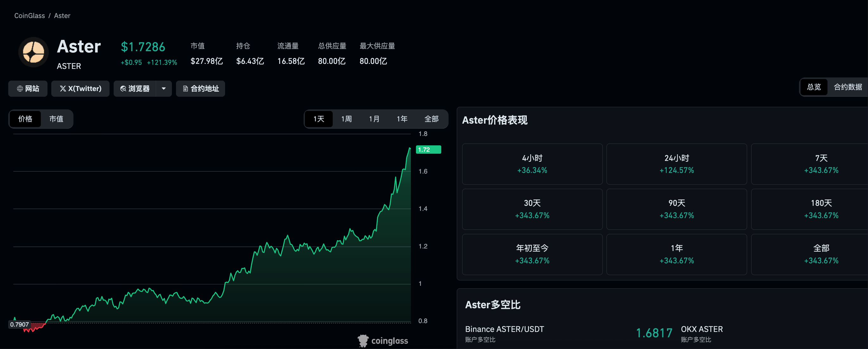Switch to the 合约数据 tab
The width and height of the screenshot is (868, 349).
pos(848,87)
